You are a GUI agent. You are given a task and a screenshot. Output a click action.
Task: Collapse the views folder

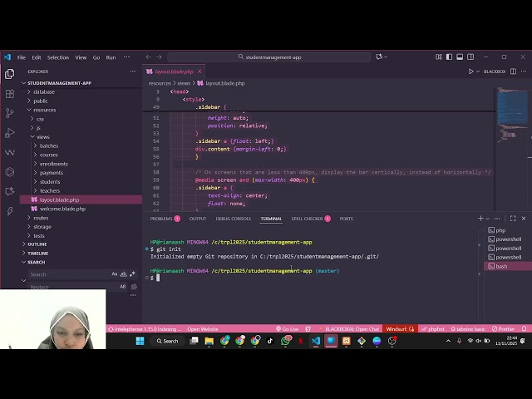(42, 136)
